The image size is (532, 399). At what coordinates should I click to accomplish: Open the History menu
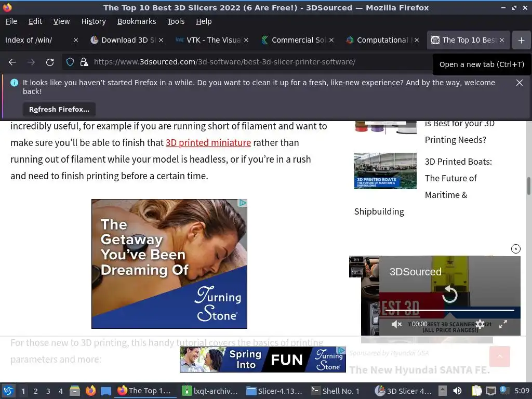pyautogui.click(x=94, y=21)
